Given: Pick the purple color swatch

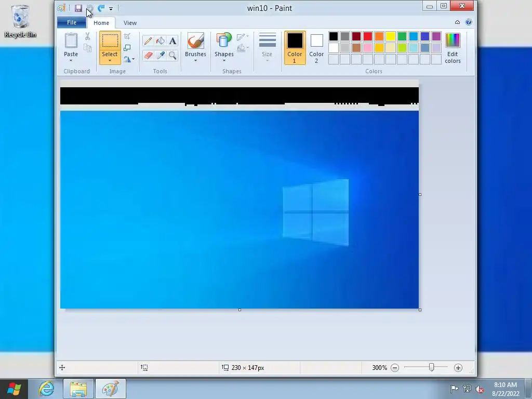Looking at the screenshot, I should (436, 36).
